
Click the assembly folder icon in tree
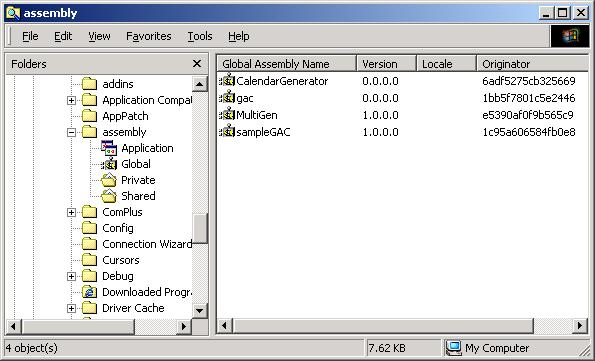pos(90,132)
